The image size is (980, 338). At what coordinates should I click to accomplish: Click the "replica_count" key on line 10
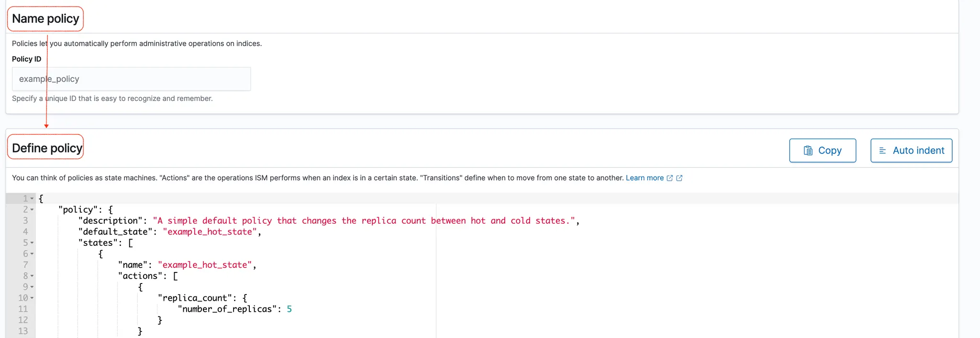195,298
